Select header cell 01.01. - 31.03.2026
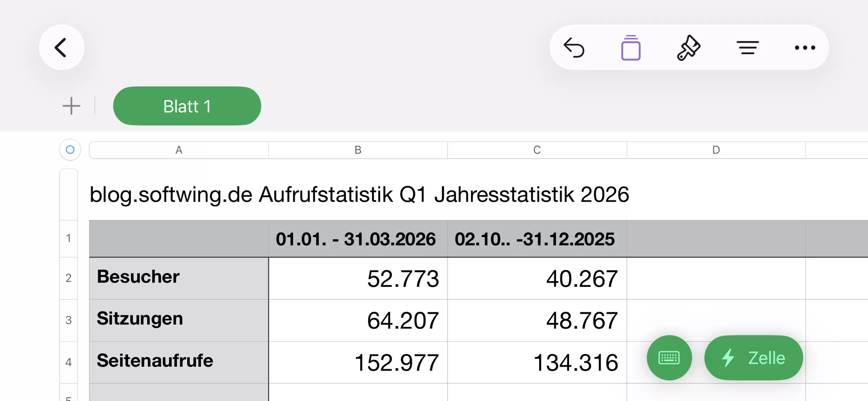 (357, 239)
